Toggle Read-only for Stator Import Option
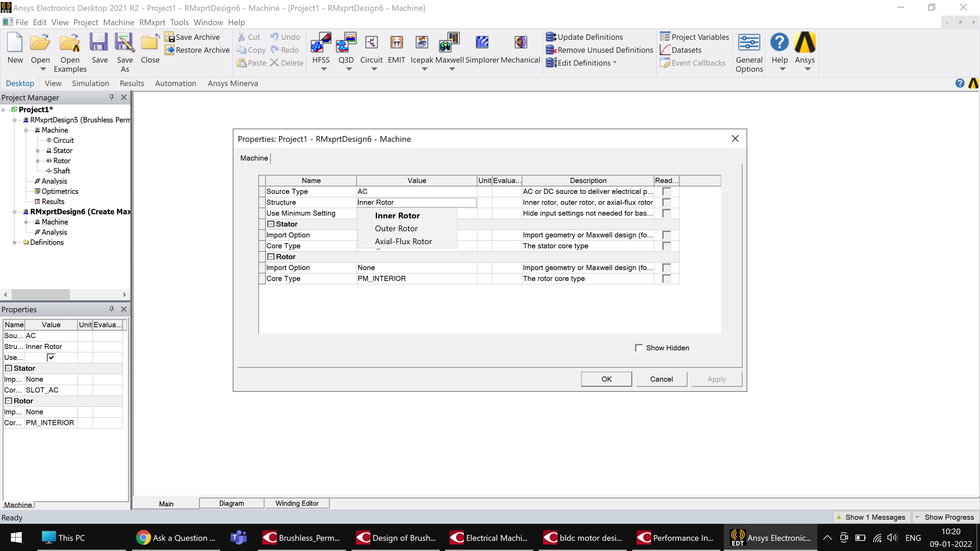The height and width of the screenshot is (551, 980). [x=666, y=235]
